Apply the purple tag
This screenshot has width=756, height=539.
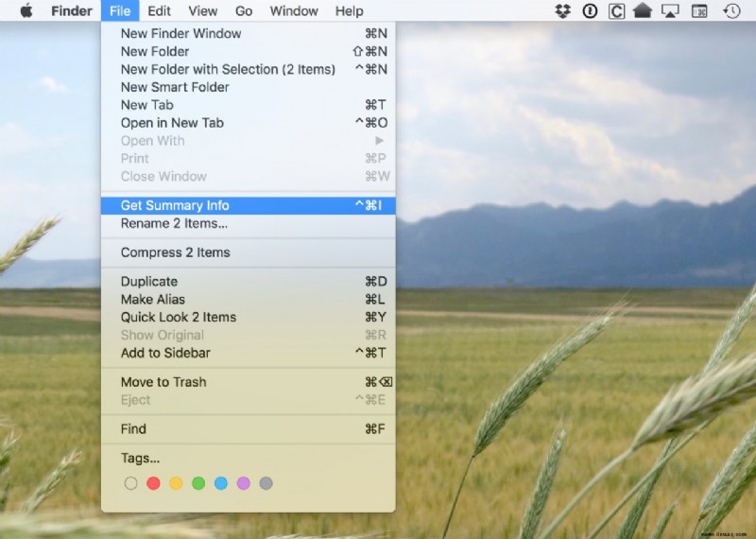(244, 483)
